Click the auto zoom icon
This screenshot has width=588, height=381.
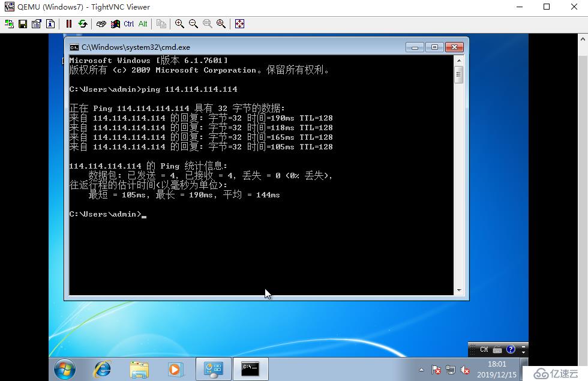221,24
